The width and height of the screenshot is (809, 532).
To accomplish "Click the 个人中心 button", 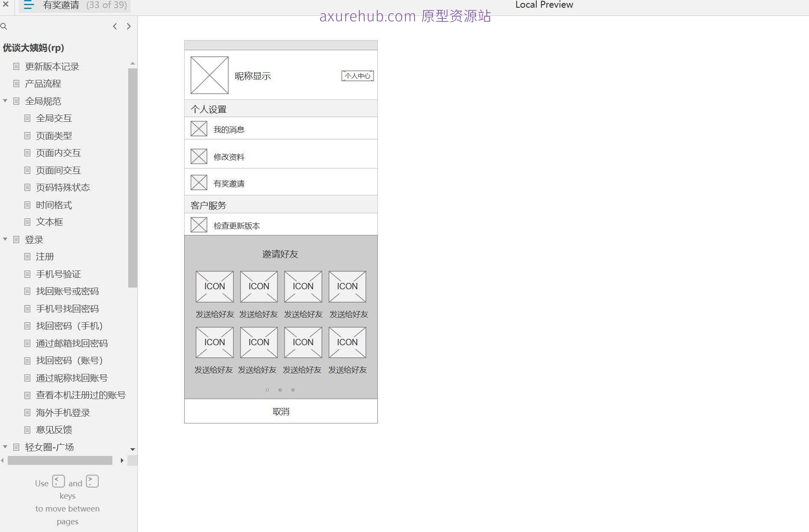I will click(358, 76).
